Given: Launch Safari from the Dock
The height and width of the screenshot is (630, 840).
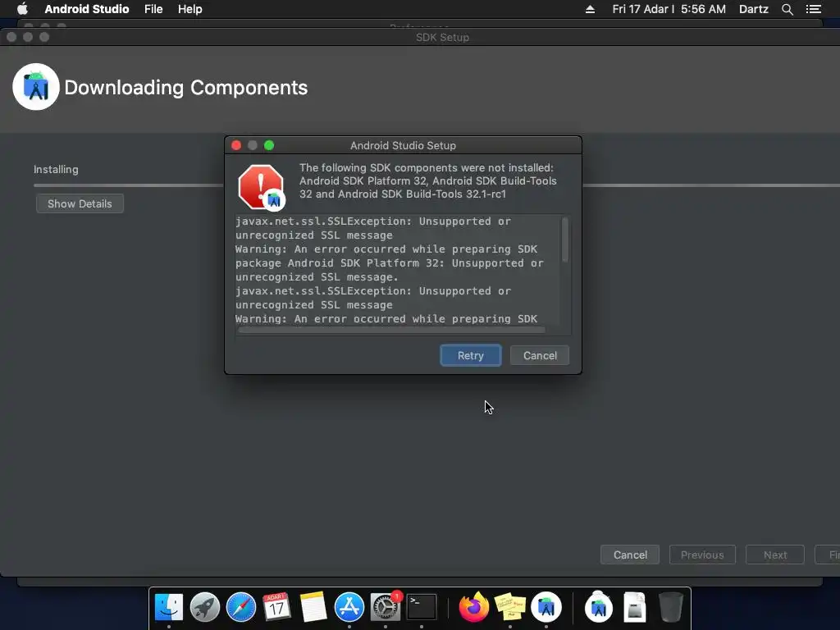Looking at the screenshot, I should pyautogui.click(x=241, y=607).
